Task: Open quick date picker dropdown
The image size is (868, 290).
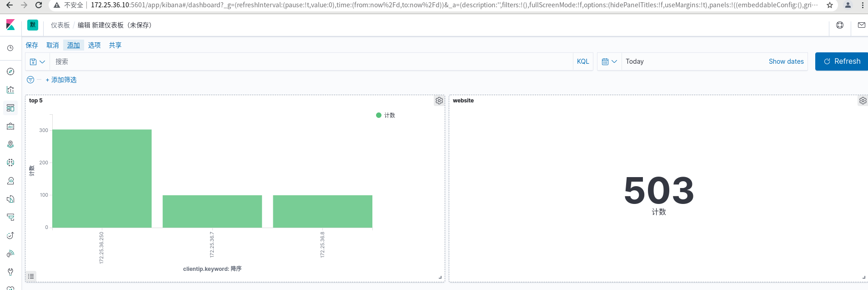Action: (x=609, y=61)
